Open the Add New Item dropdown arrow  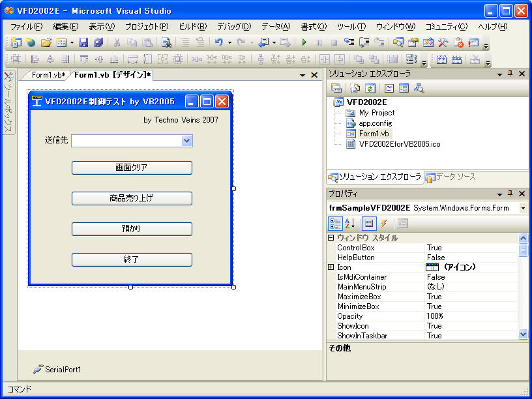point(72,43)
